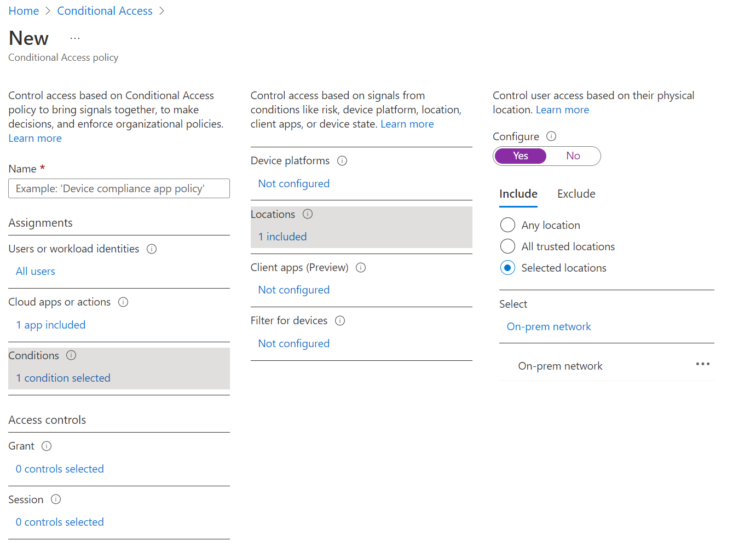Set Configure toggle to No

(x=573, y=156)
